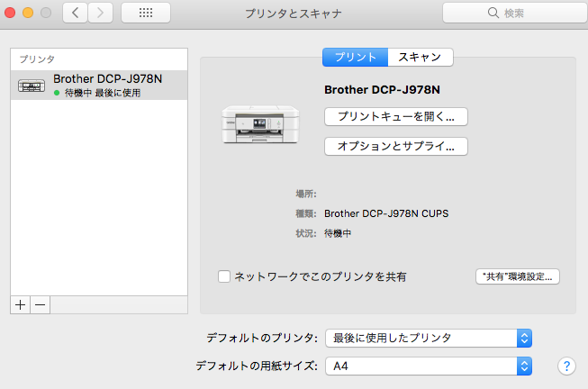Click the プリンタ list header
This screenshot has height=389, width=588.
coord(37,59)
